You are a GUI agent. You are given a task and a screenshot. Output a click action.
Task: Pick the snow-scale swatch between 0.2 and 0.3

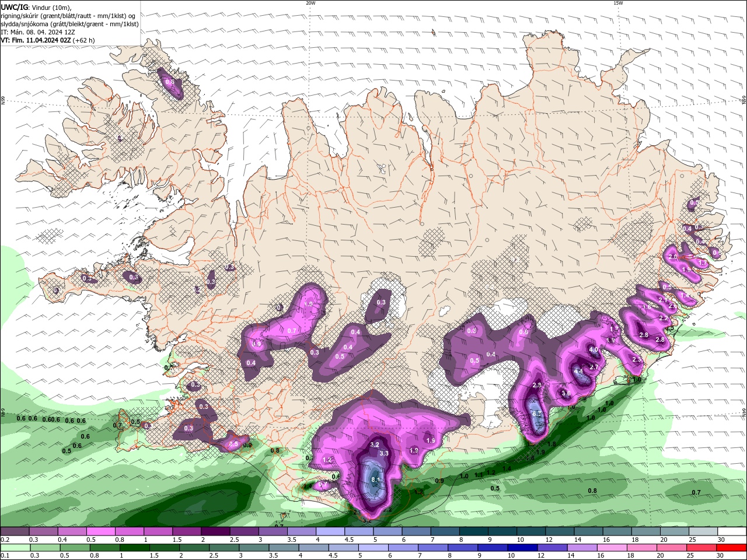(15, 531)
